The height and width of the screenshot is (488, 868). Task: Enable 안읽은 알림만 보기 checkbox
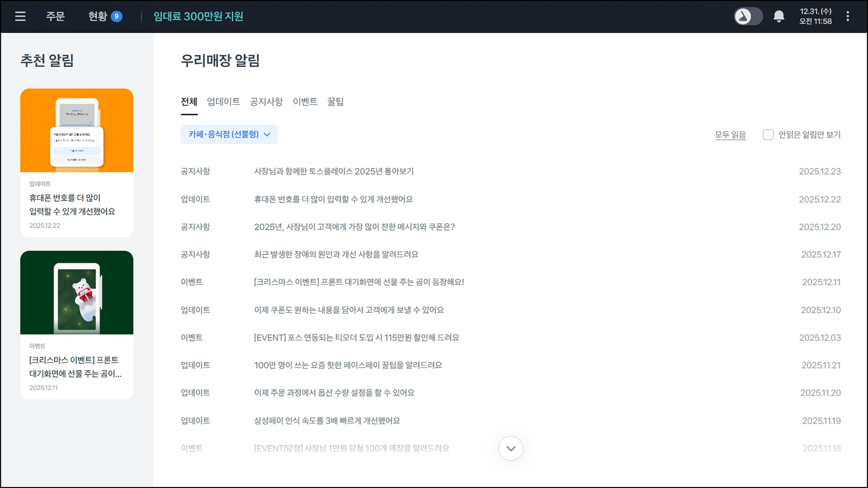768,135
